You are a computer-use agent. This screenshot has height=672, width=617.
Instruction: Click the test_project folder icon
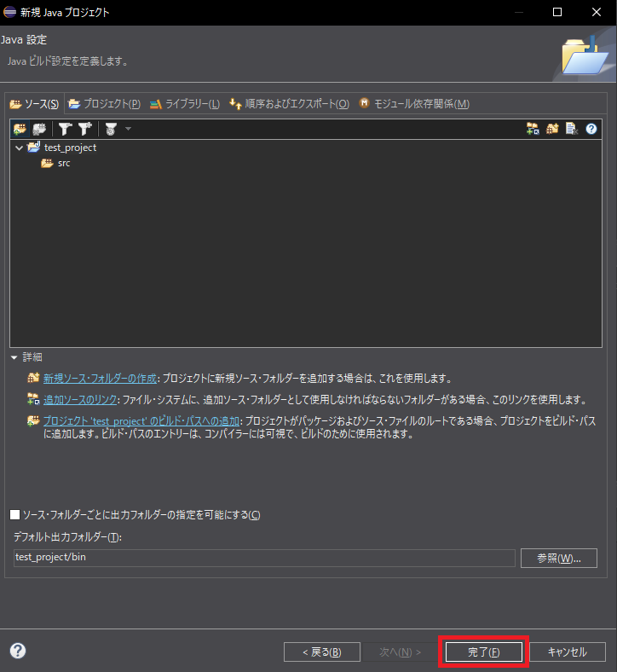coord(34,147)
